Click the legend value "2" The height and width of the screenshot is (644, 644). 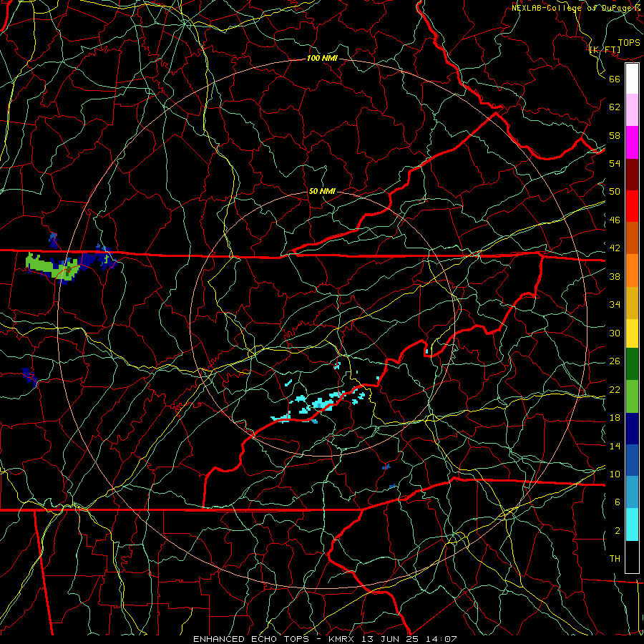618,531
